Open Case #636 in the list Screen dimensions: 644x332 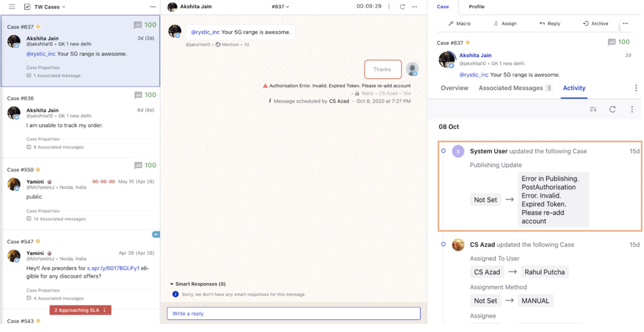(x=80, y=123)
